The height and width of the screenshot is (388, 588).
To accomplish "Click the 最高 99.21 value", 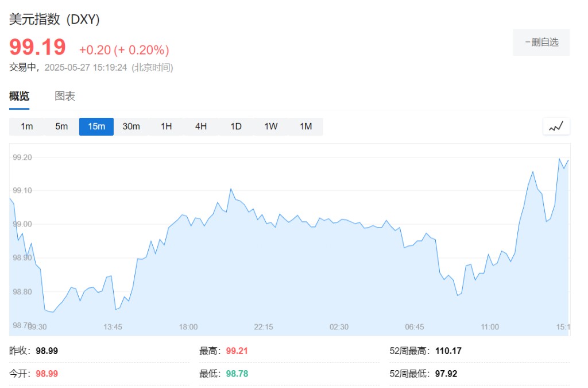I will 237,351.
